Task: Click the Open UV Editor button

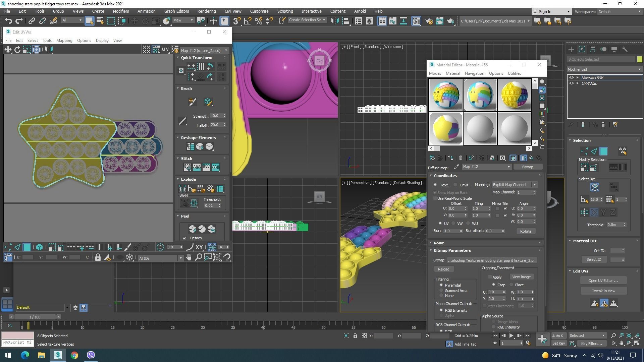Action: tap(603, 281)
